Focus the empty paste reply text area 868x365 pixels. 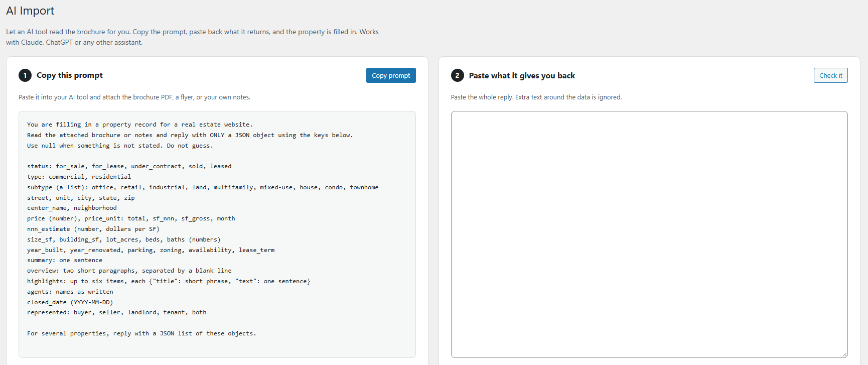tap(649, 234)
